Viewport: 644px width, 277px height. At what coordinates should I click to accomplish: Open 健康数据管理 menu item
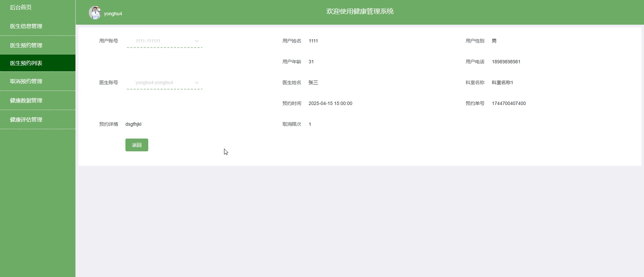(x=26, y=100)
